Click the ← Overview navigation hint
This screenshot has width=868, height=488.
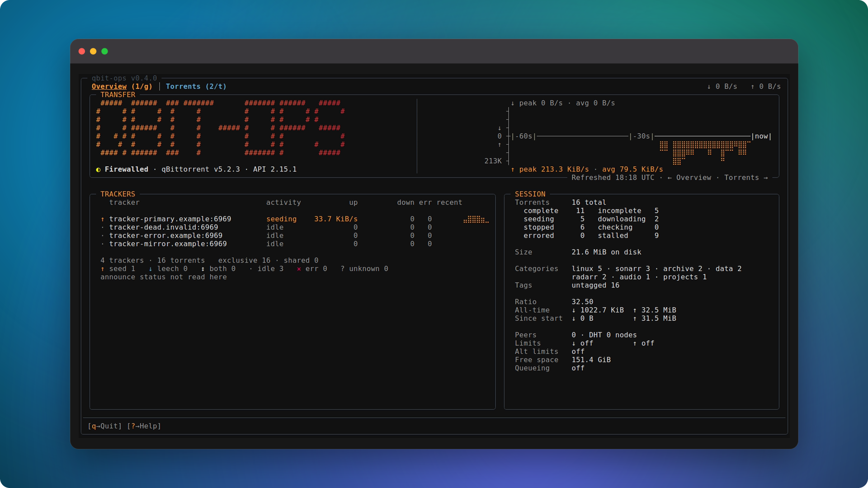coord(689,178)
